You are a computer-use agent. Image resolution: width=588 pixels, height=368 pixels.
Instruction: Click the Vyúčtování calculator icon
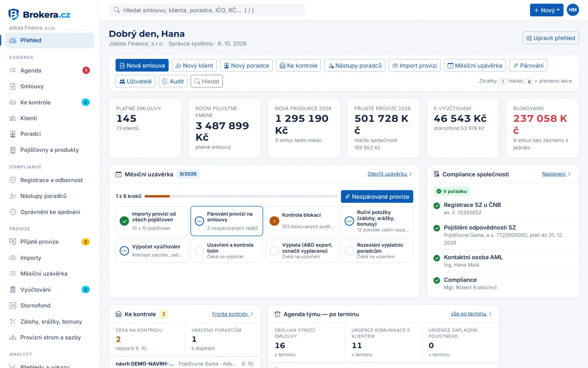tap(13, 290)
